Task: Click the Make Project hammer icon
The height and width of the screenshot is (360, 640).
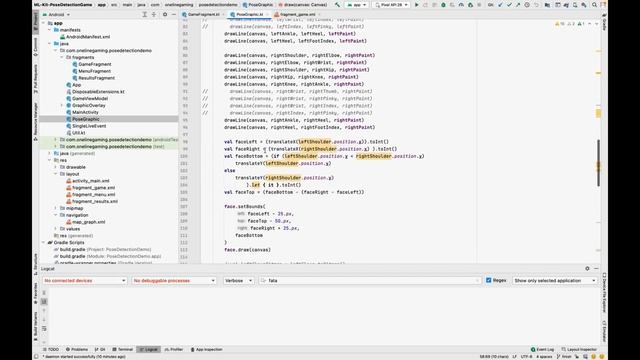Action: coord(337,5)
